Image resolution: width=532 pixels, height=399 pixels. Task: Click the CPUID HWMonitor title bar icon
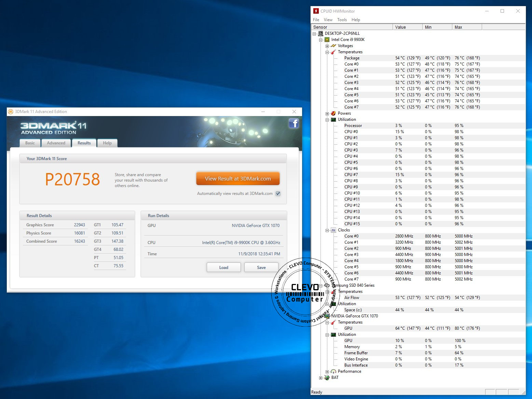point(316,11)
